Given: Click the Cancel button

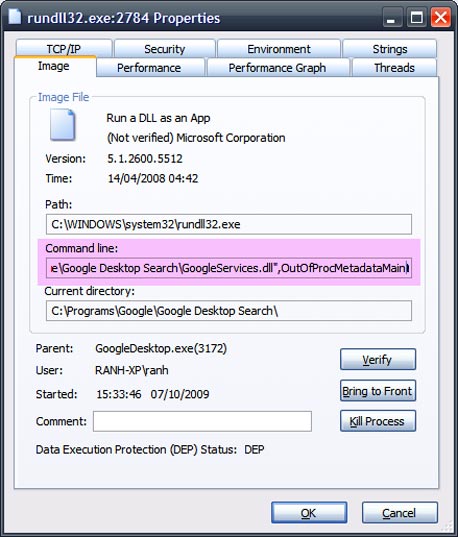Looking at the screenshot, I should 400,513.
